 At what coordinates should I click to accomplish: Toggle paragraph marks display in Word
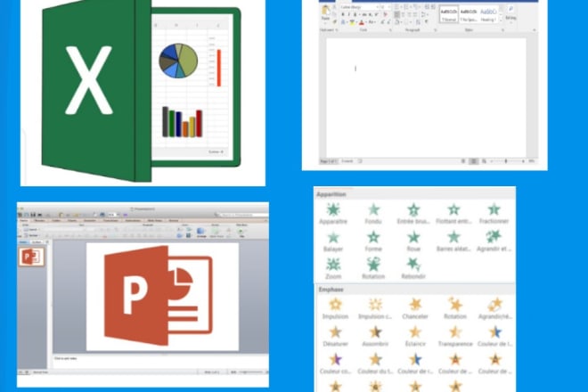click(427, 22)
